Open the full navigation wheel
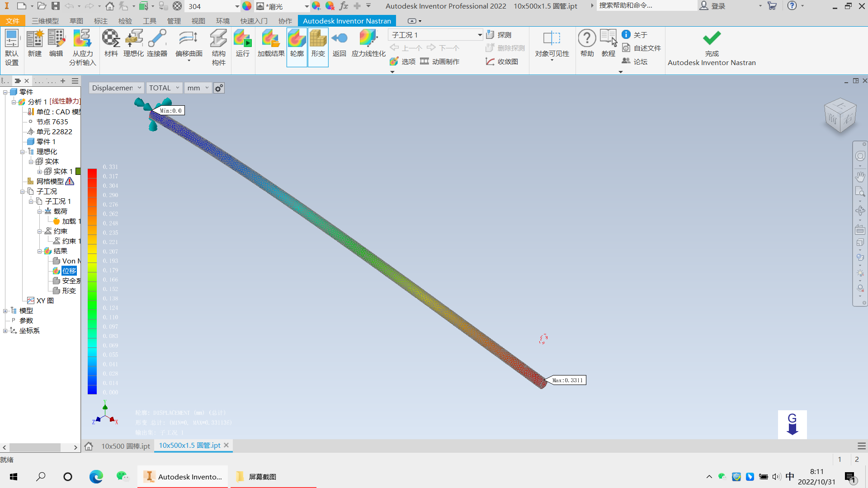Screen dimensions: 868x488 point(860,156)
